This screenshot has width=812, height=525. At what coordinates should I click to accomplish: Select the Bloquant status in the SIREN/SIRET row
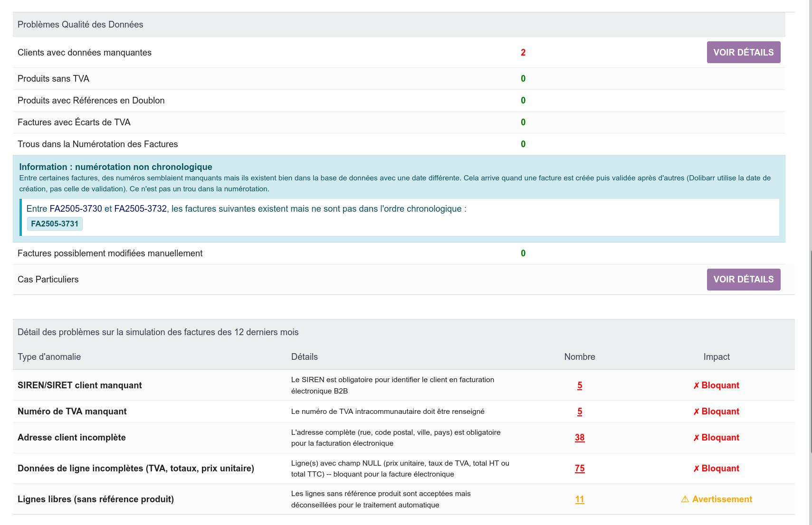(x=716, y=385)
